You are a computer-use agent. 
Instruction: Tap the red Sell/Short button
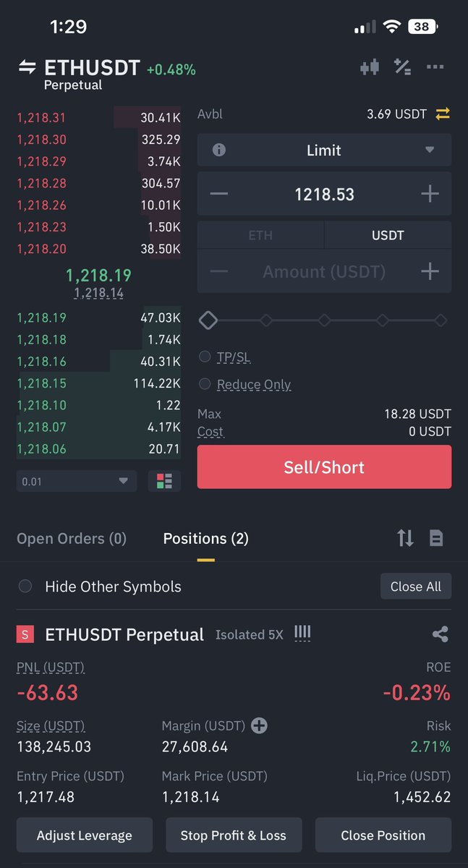point(324,467)
